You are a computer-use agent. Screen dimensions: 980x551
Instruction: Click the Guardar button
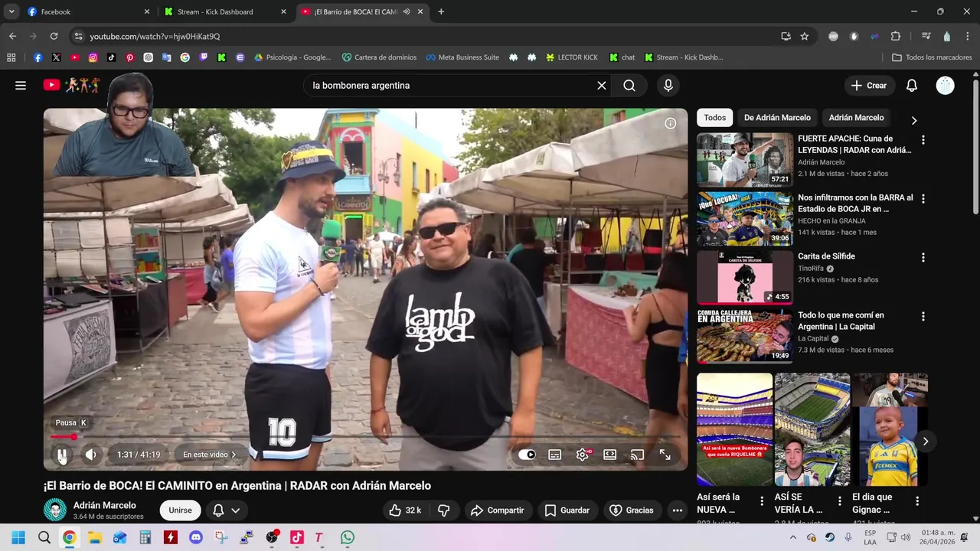567,510
